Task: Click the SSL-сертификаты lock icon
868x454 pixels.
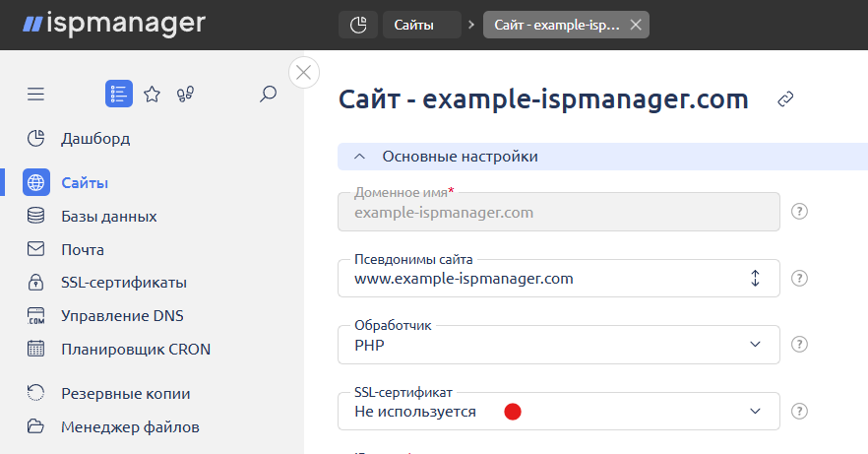Action: click(x=36, y=283)
